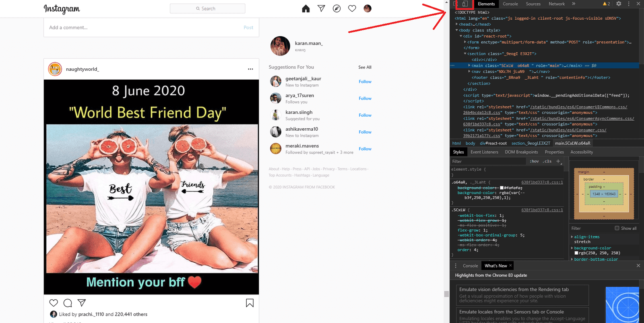Open direct messages paper plane icon in header
Screen dimensions: 644x323
[x=321, y=8]
